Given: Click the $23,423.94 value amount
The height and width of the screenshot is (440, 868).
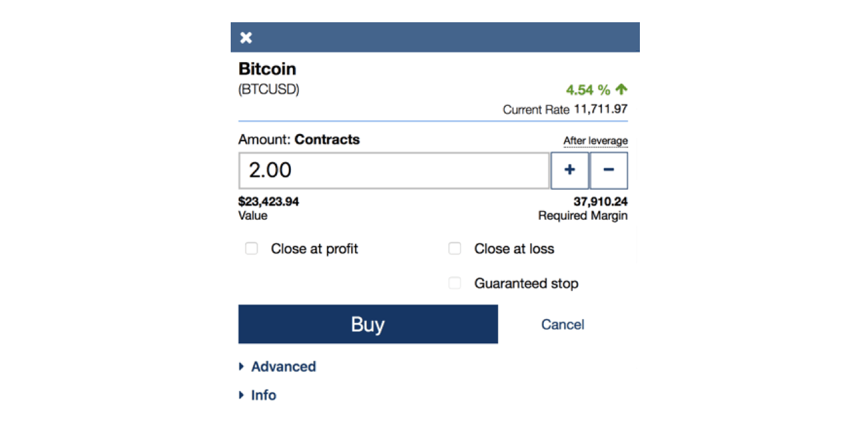Looking at the screenshot, I should click(269, 201).
